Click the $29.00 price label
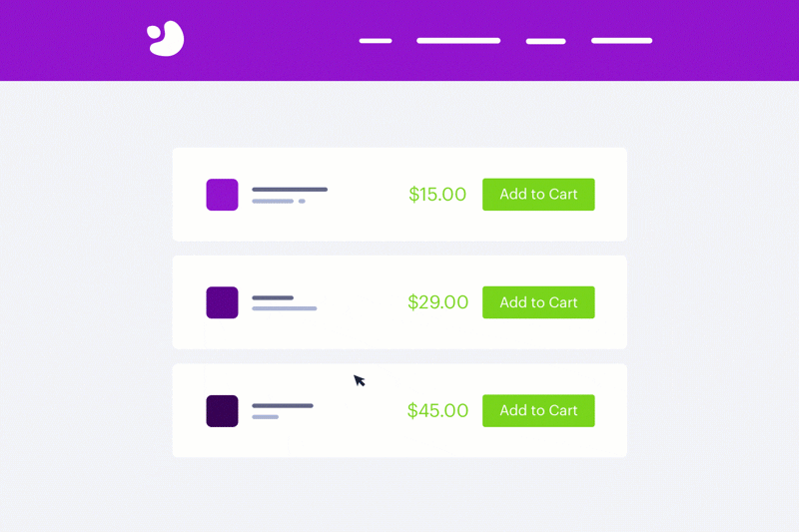 [x=437, y=301]
